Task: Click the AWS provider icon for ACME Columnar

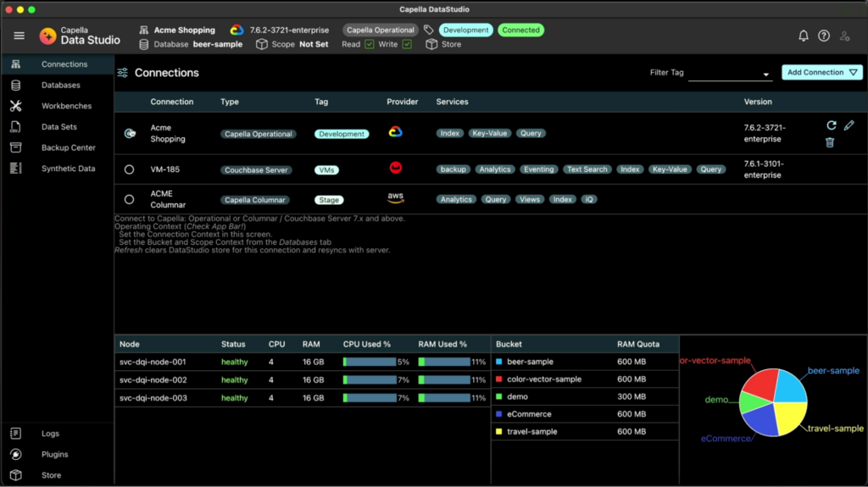Action: click(x=395, y=197)
